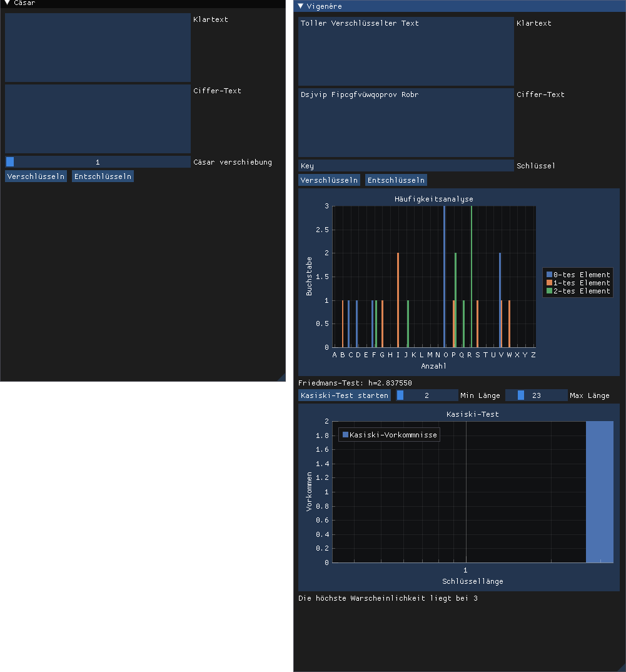626x672 pixels.
Task: Click the green 2-tes Element color swatch
Action: (549, 291)
